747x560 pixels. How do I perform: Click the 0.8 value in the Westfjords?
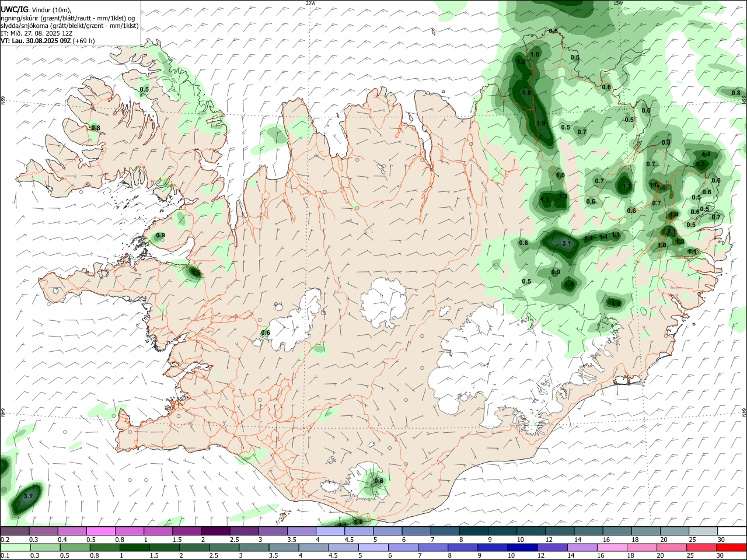96,128
